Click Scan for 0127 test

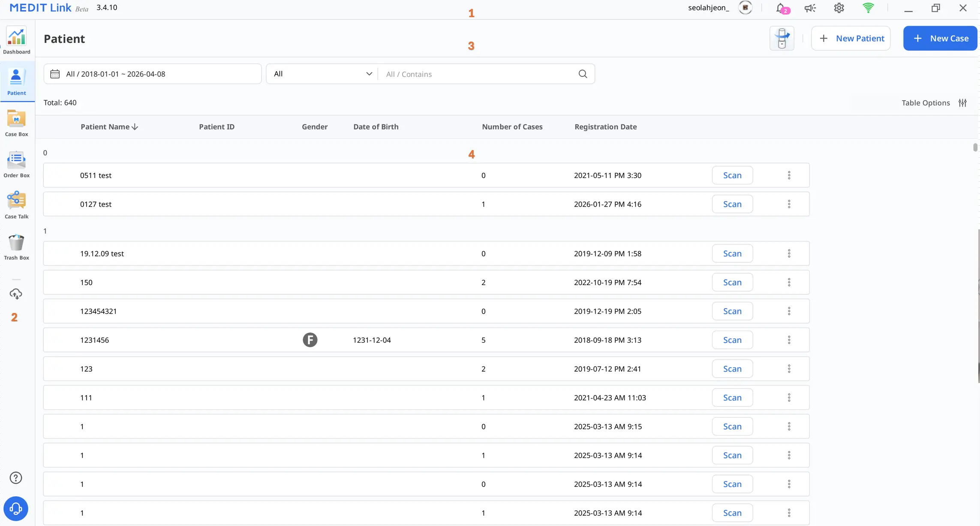[732, 204]
